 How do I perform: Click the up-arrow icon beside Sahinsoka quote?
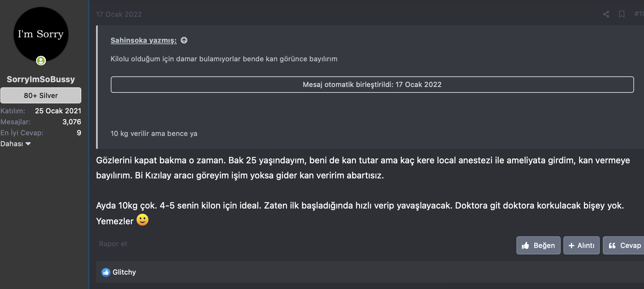click(184, 40)
